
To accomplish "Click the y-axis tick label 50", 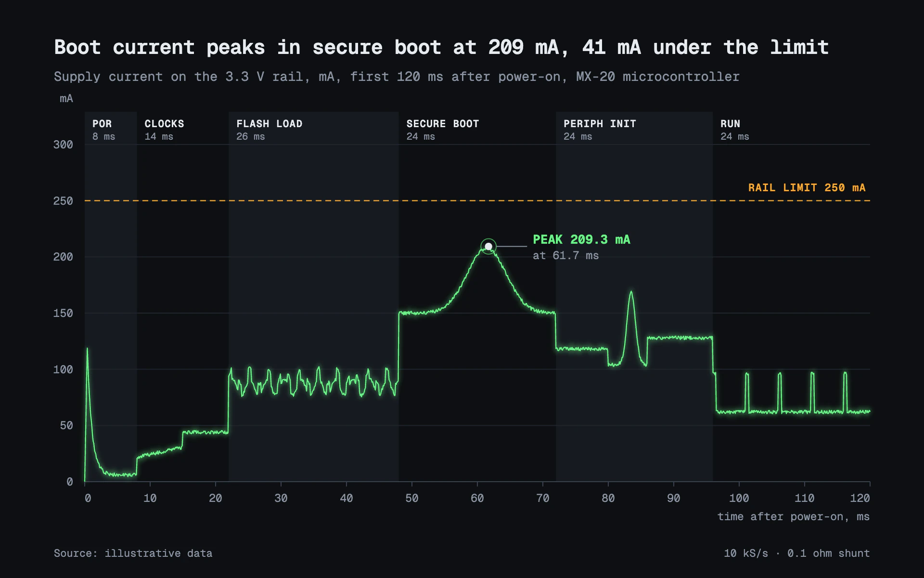I will click(x=66, y=425).
